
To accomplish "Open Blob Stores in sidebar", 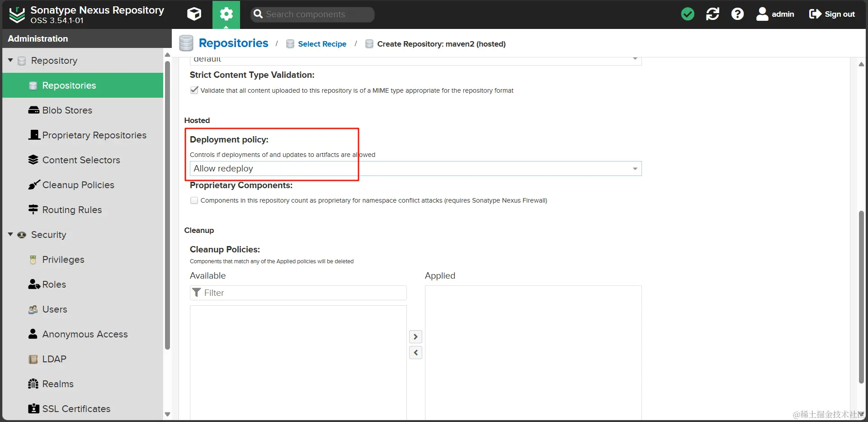I will 67,110.
